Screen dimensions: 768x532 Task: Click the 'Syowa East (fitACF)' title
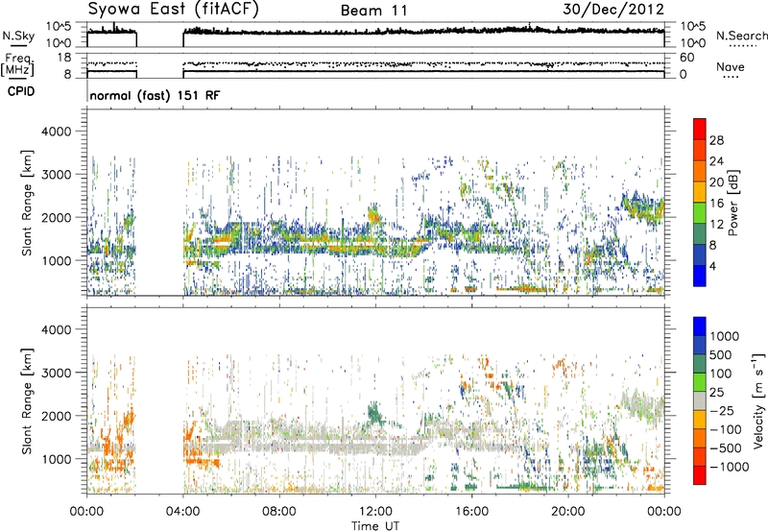(173, 9)
